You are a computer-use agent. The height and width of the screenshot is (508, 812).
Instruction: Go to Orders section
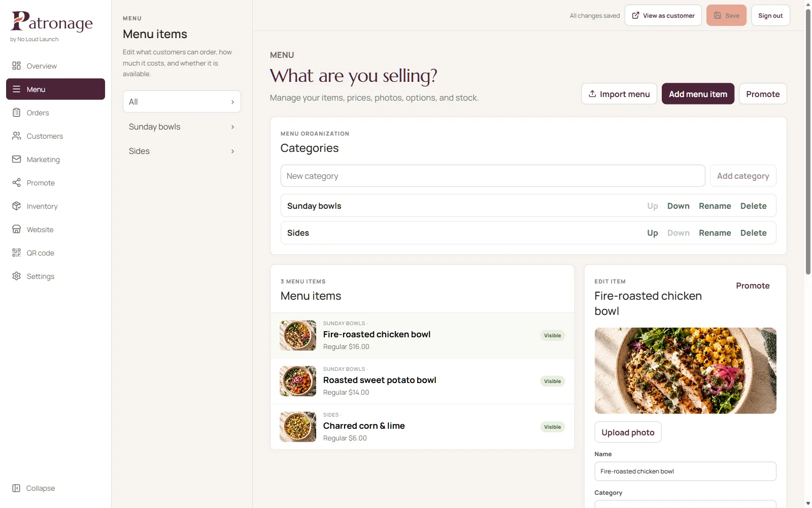pos(55,113)
